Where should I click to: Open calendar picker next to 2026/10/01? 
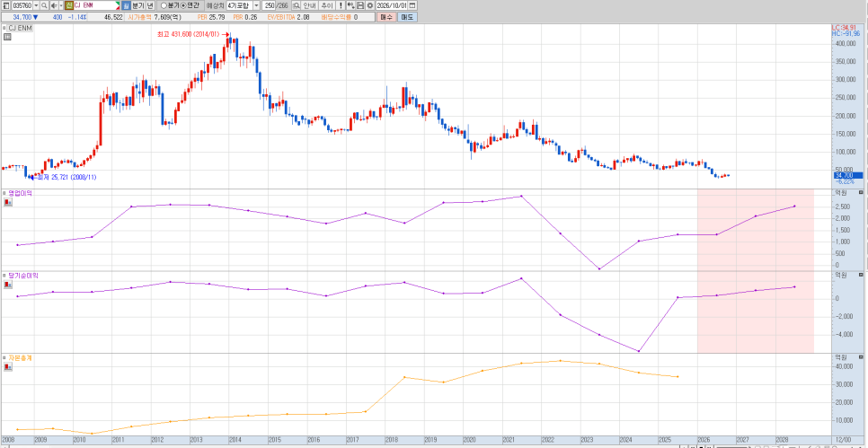tap(412, 5)
